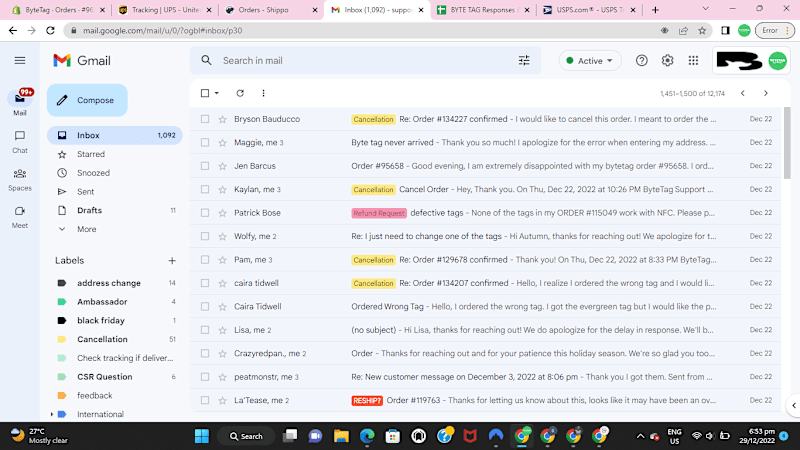Open the Support help icon
The width and height of the screenshot is (800, 450).
tap(641, 61)
